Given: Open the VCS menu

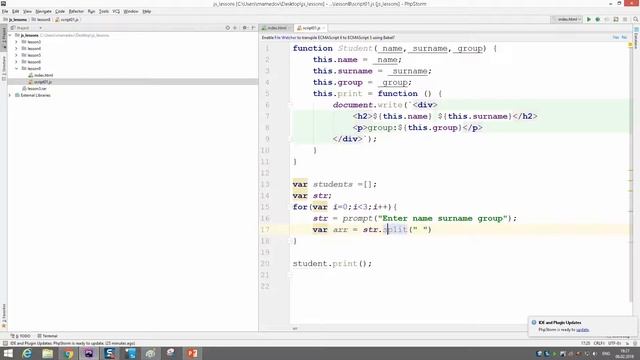Looking at the screenshot, I should click(116, 11).
